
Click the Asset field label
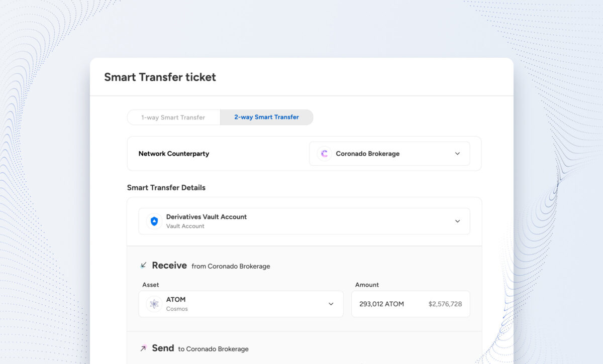151,285
